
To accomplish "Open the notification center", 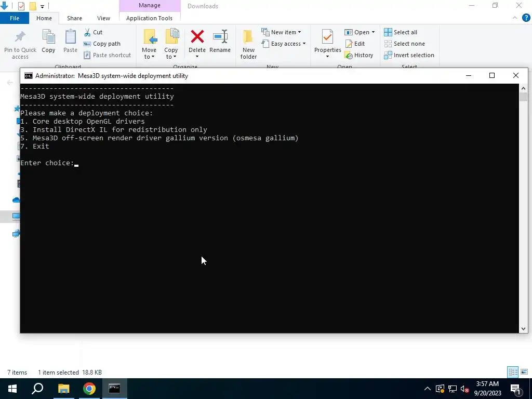I will pos(515,389).
